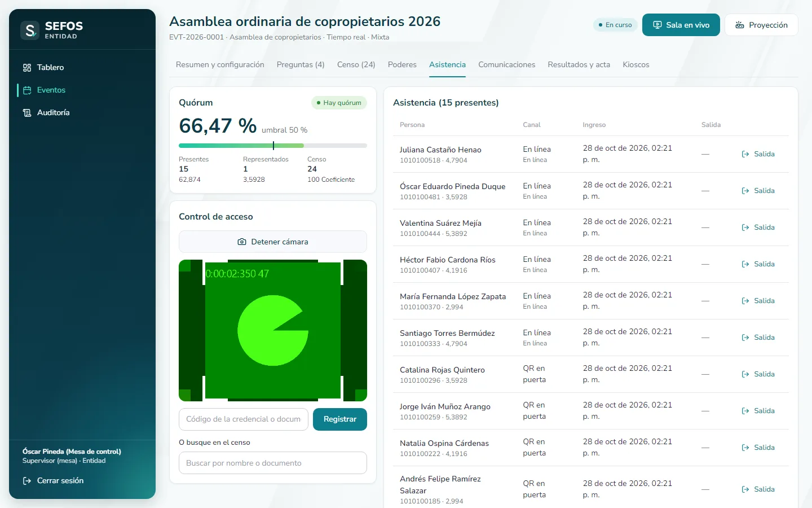This screenshot has width=812, height=508.
Task: Click the Ingreso column header
Action: click(594, 125)
